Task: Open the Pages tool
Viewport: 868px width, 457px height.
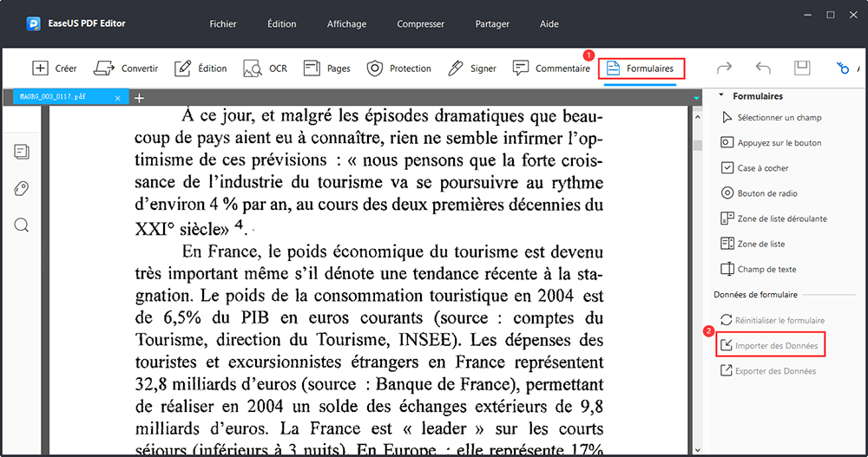Action: 326,68
